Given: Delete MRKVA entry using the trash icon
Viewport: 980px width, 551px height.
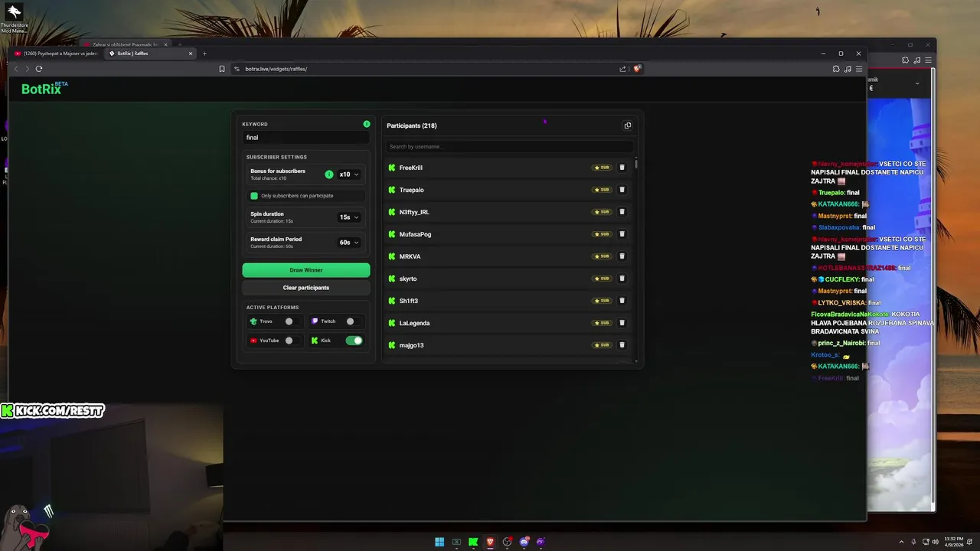Looking at the screenshot, I should (x=622, y=256).
